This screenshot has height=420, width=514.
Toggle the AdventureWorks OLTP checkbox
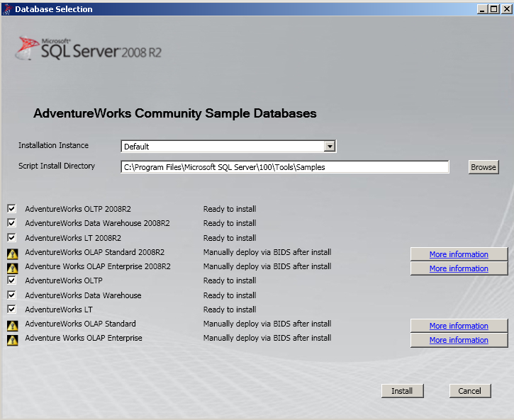[11, 280]
